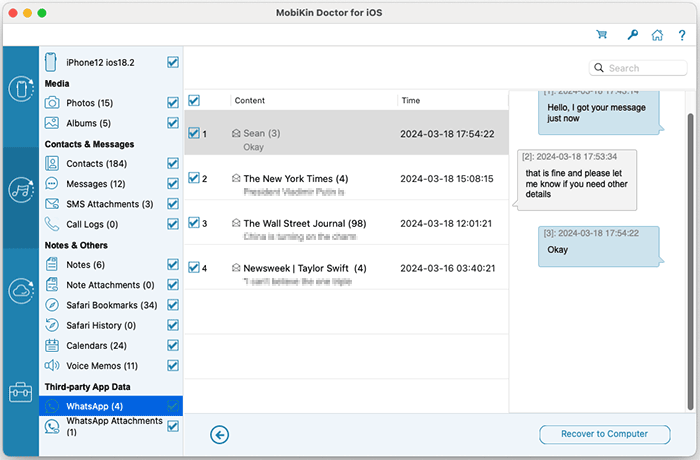Select Messages (12) in the sidebar
The height and width of the screenshot is (460, 700).
point(95,184)
